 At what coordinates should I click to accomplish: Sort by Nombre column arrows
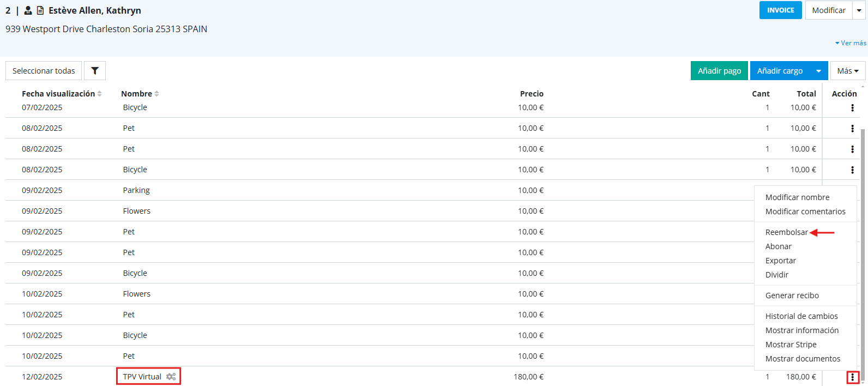coord(156,94)
